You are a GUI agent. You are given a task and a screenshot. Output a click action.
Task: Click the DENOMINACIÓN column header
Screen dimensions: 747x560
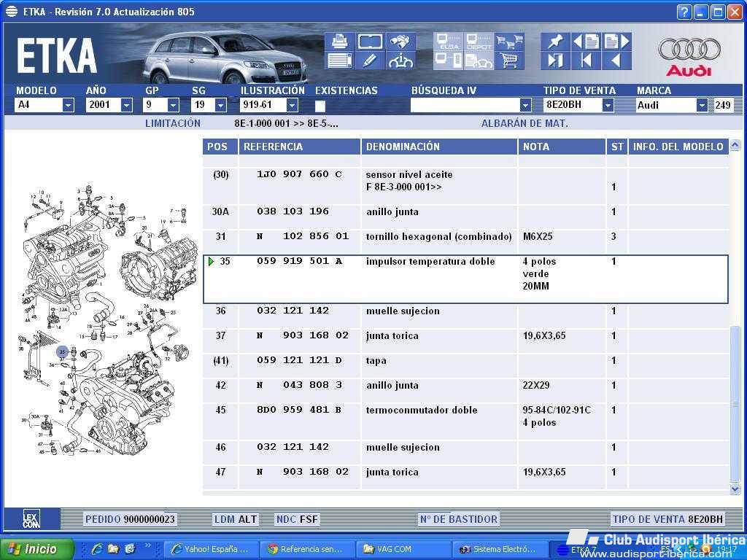pos(439,147)
